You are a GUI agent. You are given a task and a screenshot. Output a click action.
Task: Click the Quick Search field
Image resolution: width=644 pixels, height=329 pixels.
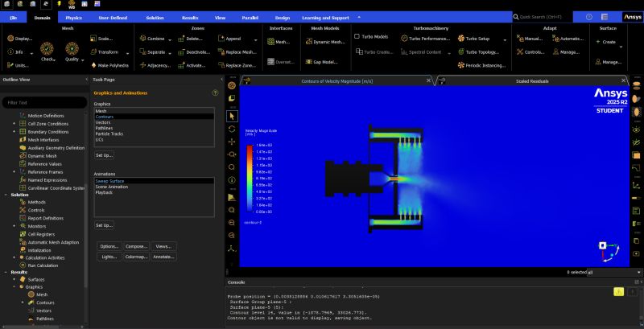(x=542, y=17)
